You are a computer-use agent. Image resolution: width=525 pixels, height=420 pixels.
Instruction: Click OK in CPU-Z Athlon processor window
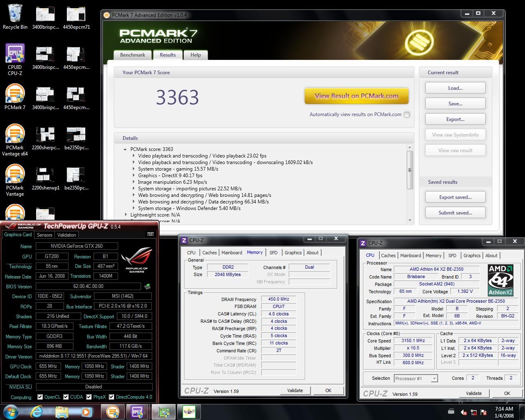pos(507,393)
